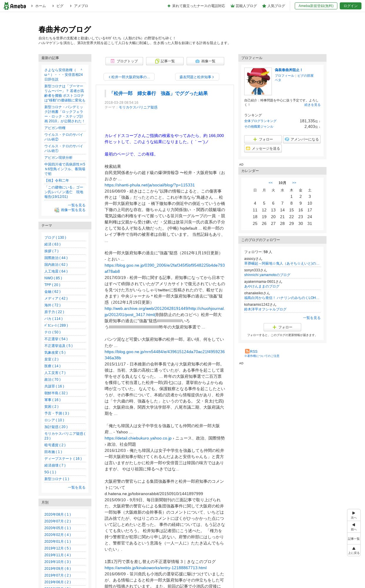This screenshot has width=365, height=588.
Task: Open monthly archive 2020年08月 ( 1 )
Action: coord(58,514)
